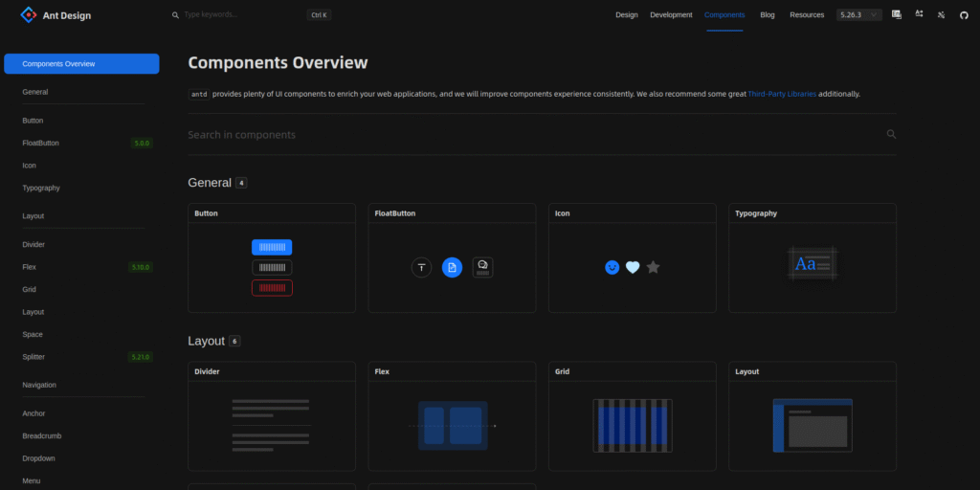The image size is (980, 490).
Task: Click the 5.21.0 tag beside Splitter
Action: pos(141,357)
